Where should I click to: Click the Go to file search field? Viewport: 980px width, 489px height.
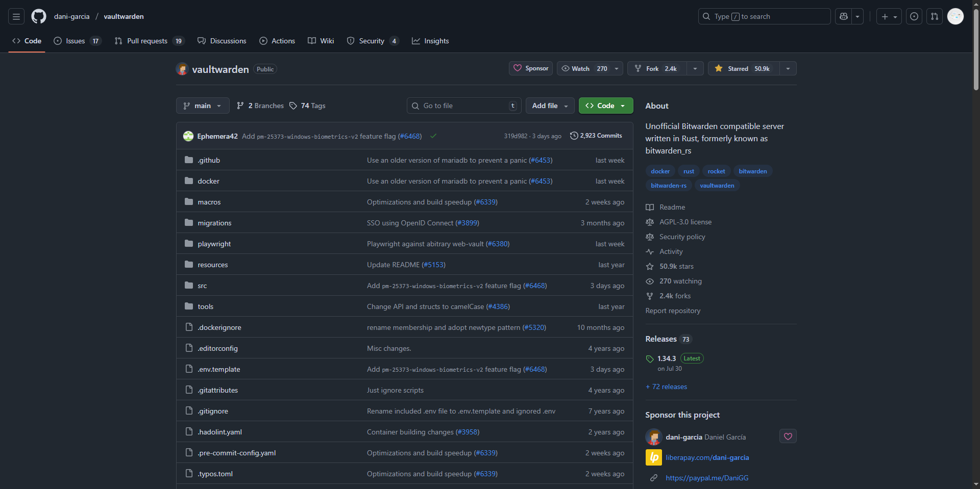[x=463, y=106]
